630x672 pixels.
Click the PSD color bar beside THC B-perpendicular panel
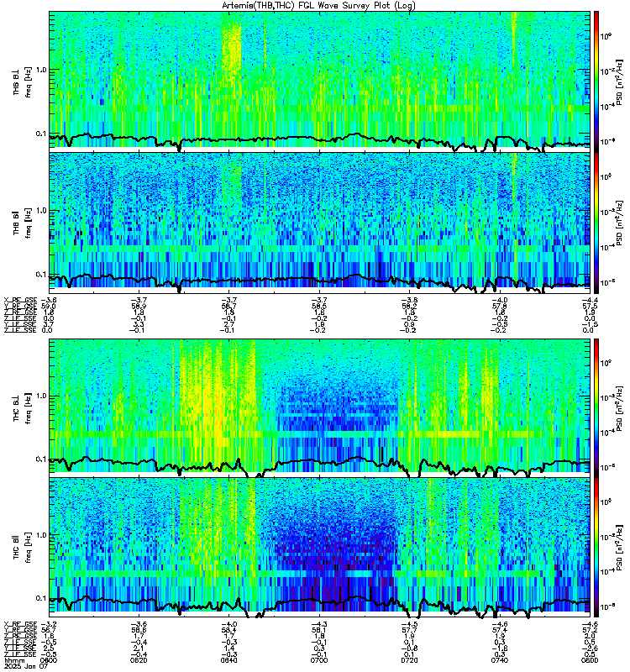pos(596,407)
